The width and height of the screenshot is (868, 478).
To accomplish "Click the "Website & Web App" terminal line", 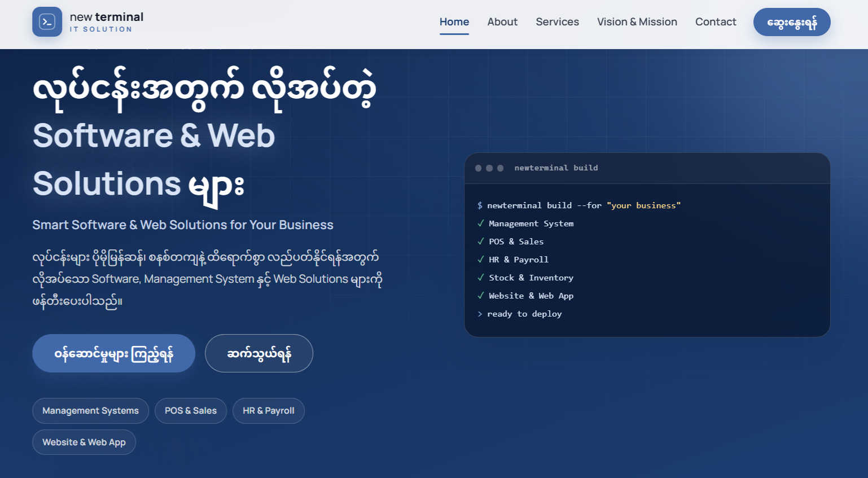I will [x=525, y=296].
